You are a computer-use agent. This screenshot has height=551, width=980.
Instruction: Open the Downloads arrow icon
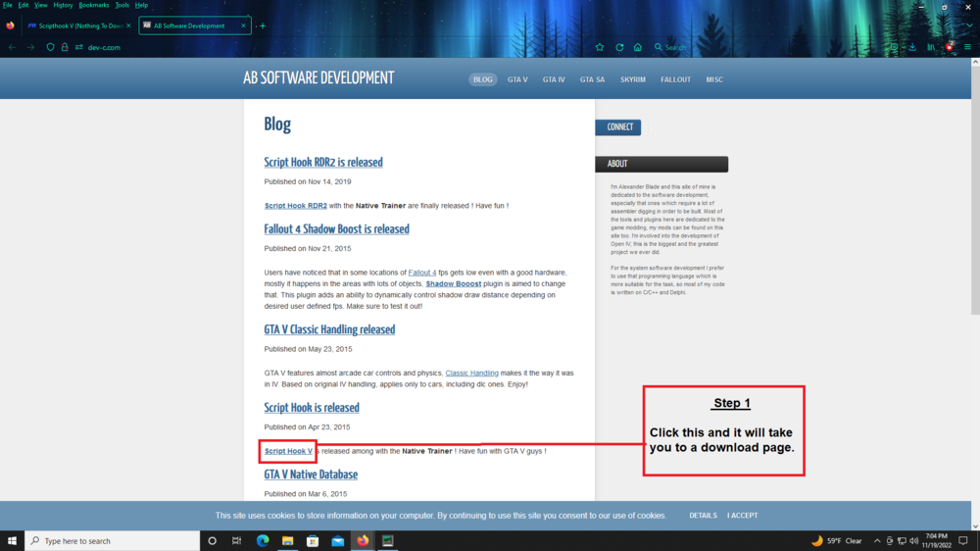[912, 47]
